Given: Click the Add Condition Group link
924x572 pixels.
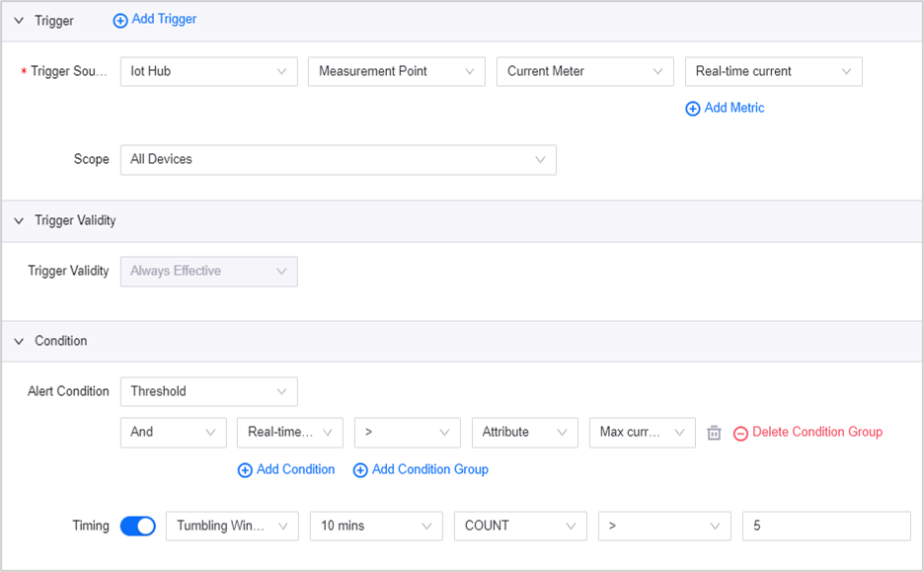Looking at the screenshot, I should 429,469.
